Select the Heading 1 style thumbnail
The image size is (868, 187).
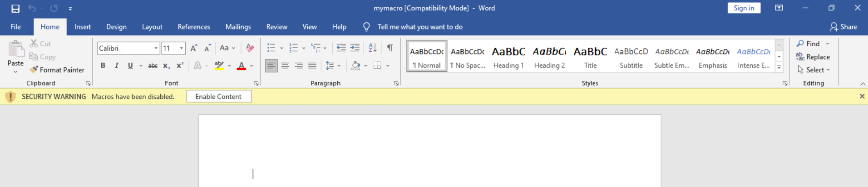click(508, 56)
